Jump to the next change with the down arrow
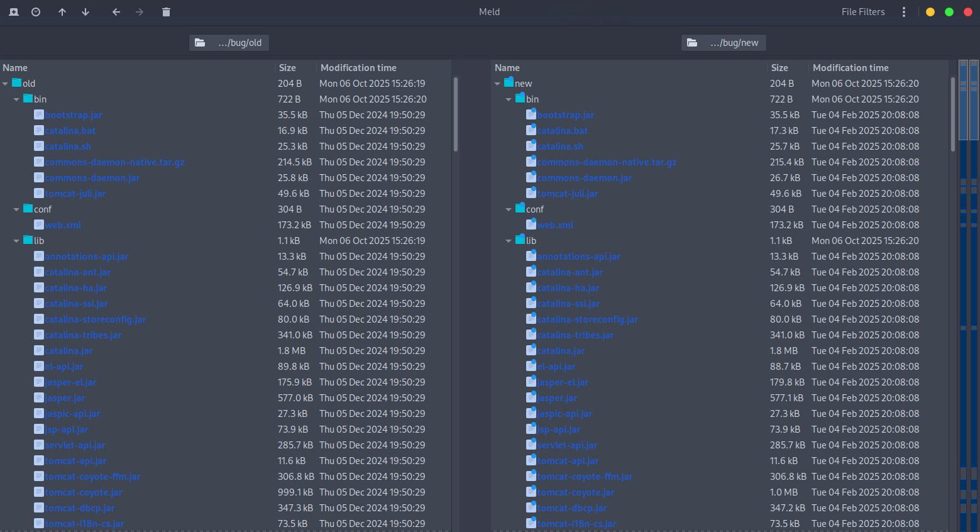The width and height of the screenshot is (980, 532). pos(85,11)
